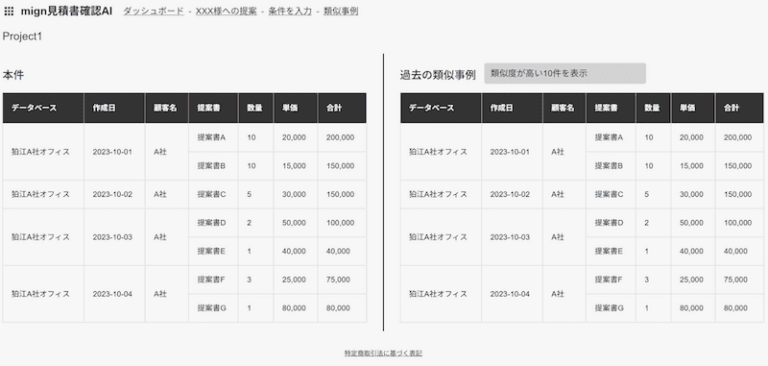Image resolution: width=768 pixels, height=366 pixels.
Task: Click 顧客名 header in 過去の類似事例 table
Action: (x=563, y=108)
